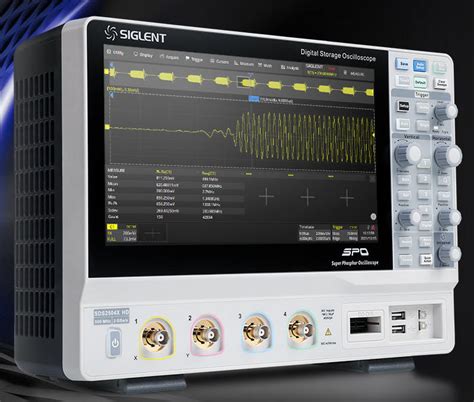The height and width of the screenshot is (402, 474).
Task: Click the blue channel 3 BNC connector
Action: (x=257, y=331)
